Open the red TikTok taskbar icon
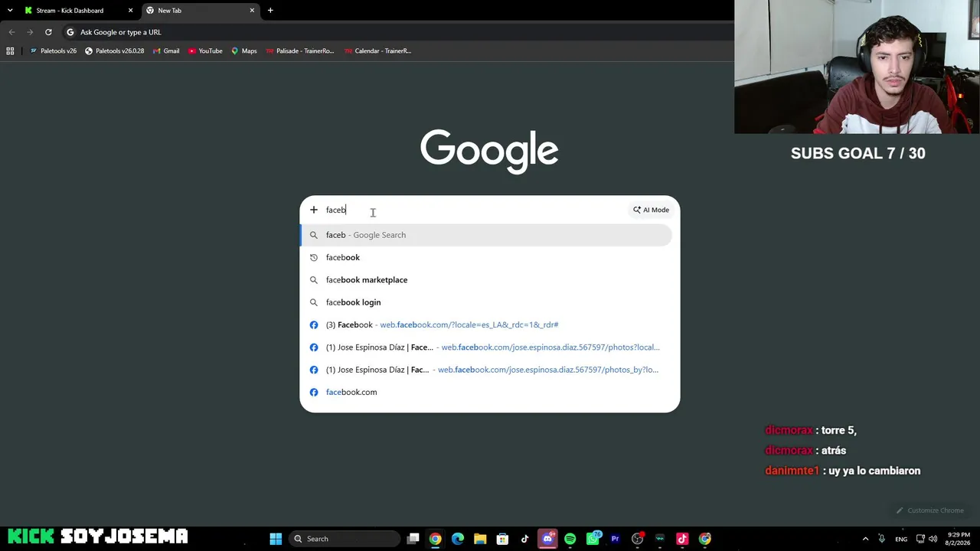The width and height of the screenshot is (980, 551). click(x=682, y=539)
